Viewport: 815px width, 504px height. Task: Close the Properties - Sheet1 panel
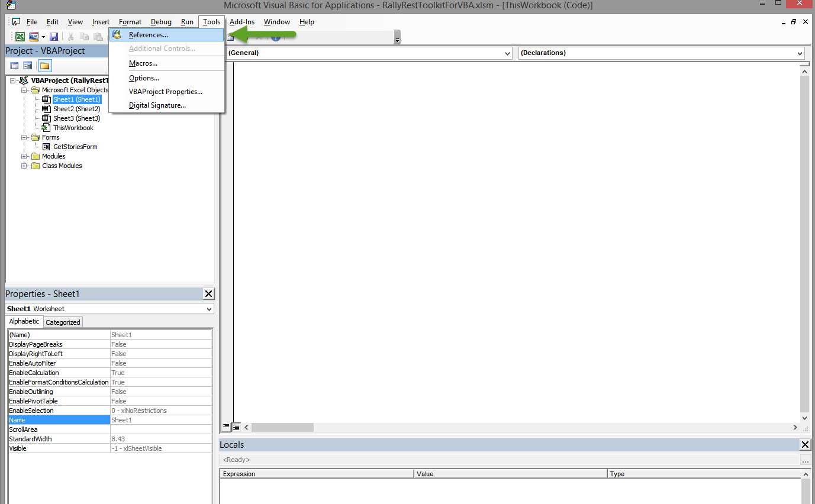coord(208,294)
